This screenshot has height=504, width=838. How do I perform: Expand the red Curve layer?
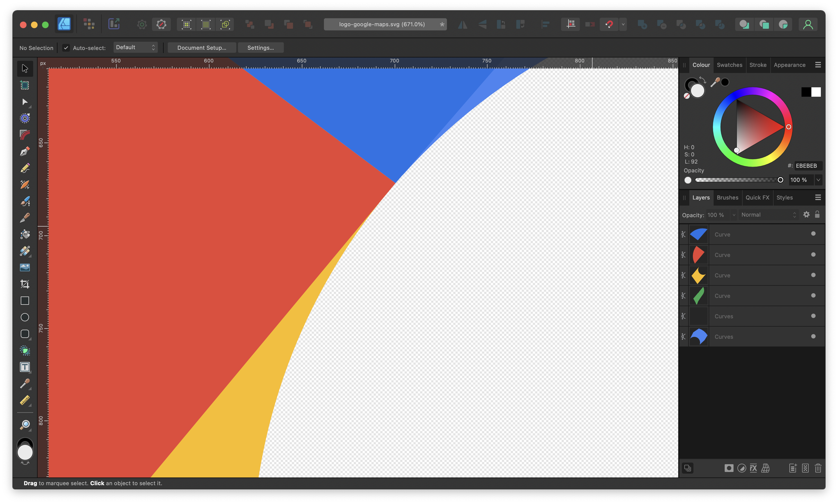pyautogui.click(x=684, y=255)
